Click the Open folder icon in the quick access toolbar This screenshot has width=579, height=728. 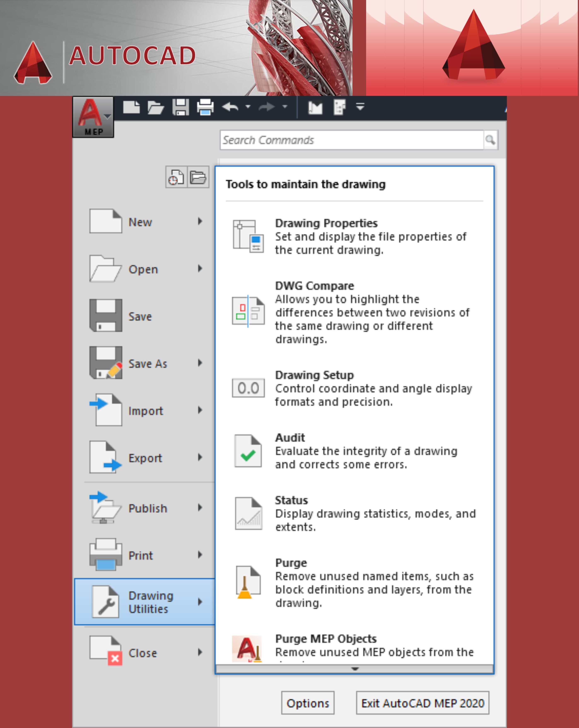(156, 107)
